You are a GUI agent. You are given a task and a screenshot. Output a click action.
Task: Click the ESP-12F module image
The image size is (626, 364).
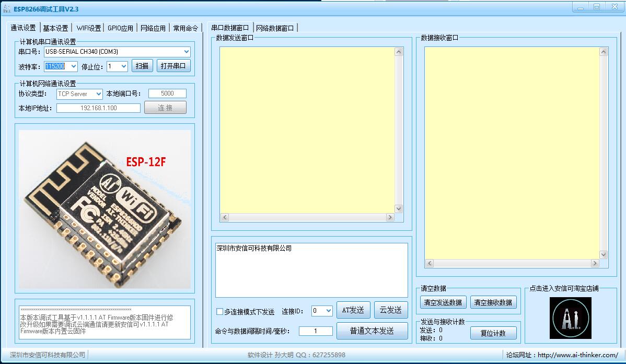point(105,209)
